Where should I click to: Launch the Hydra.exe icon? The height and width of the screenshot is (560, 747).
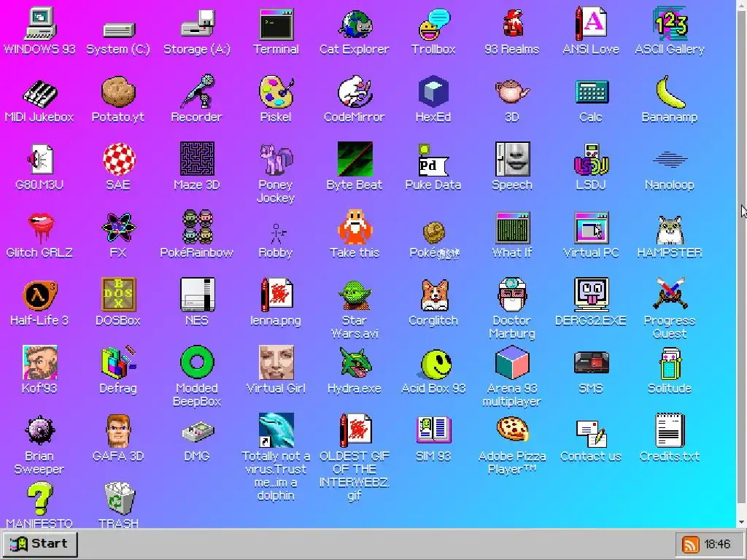tap(355, 363)
